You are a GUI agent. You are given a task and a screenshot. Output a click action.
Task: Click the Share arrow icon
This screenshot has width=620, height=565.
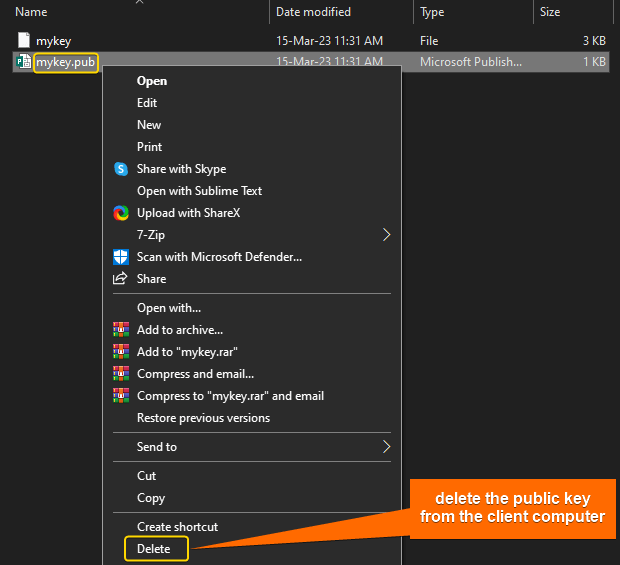pos(120,278)
